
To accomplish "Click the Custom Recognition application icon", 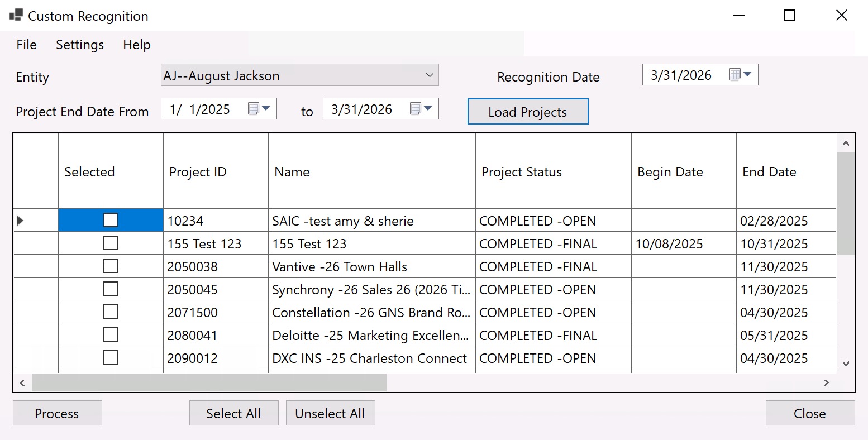I will (x=16, y=15).
